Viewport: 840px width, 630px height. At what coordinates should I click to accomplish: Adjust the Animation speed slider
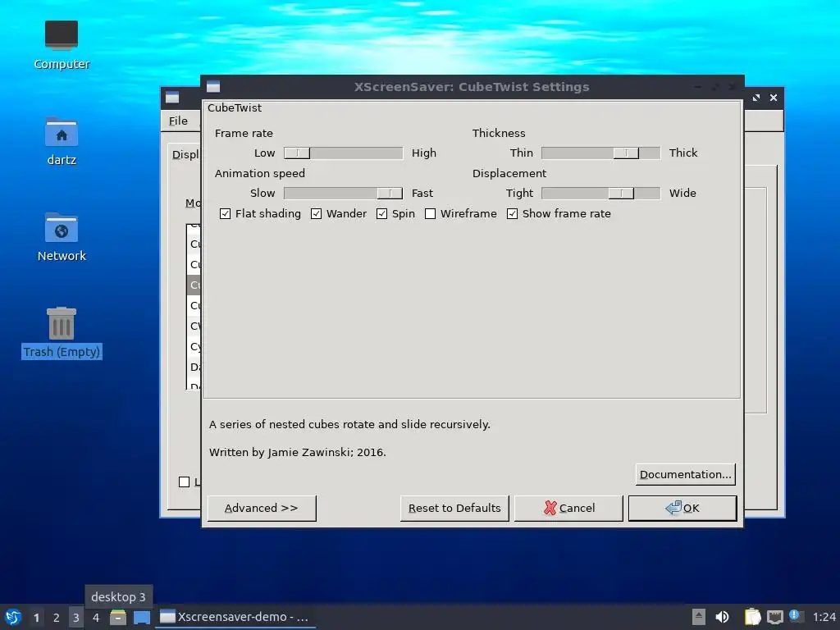click(343, 194)
